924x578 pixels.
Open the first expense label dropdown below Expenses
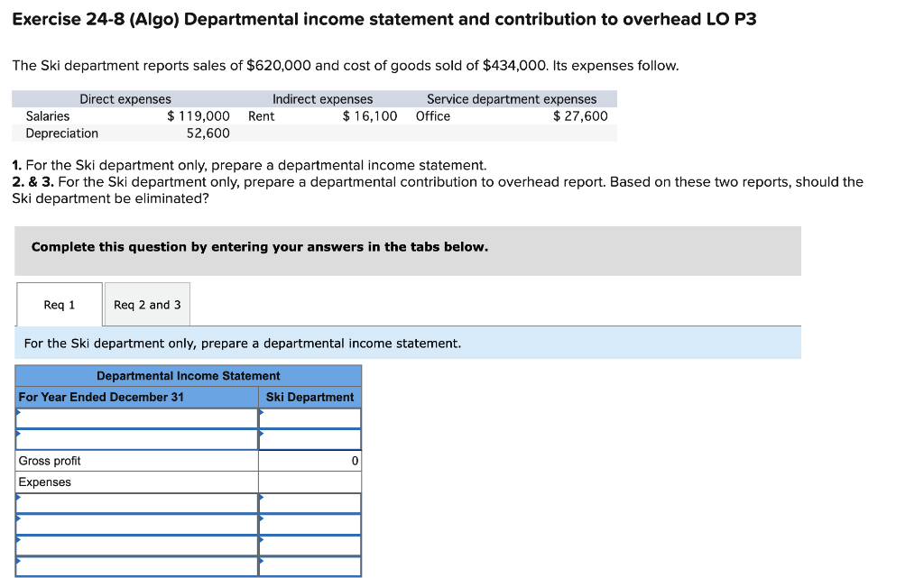[137, 503]
